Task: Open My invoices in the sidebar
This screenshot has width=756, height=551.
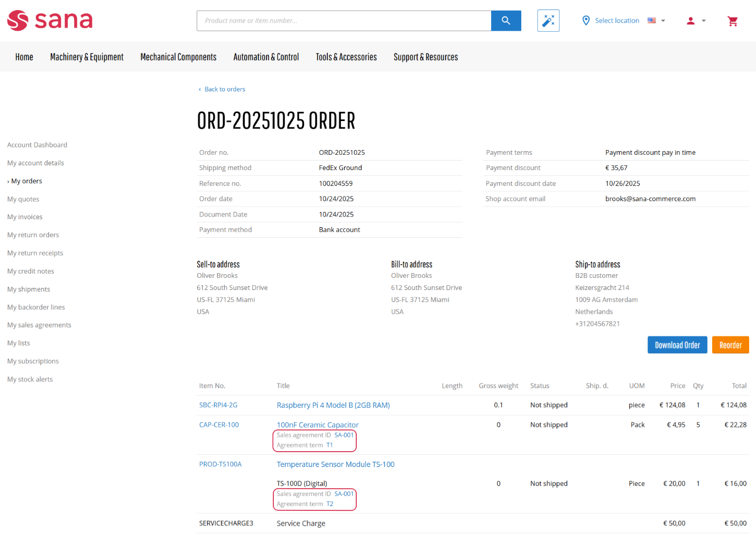Action: coord(25,217)
